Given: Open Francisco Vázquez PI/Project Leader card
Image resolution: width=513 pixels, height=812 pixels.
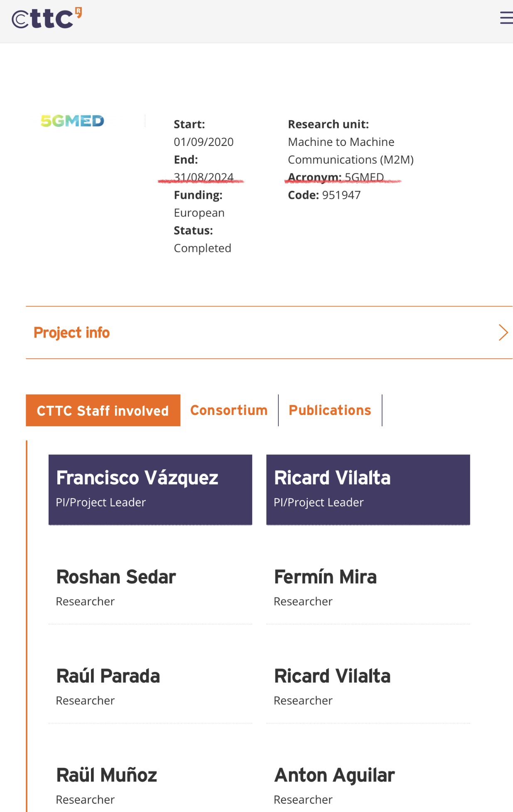Looking at the screenshot, I should coord(150,490).
